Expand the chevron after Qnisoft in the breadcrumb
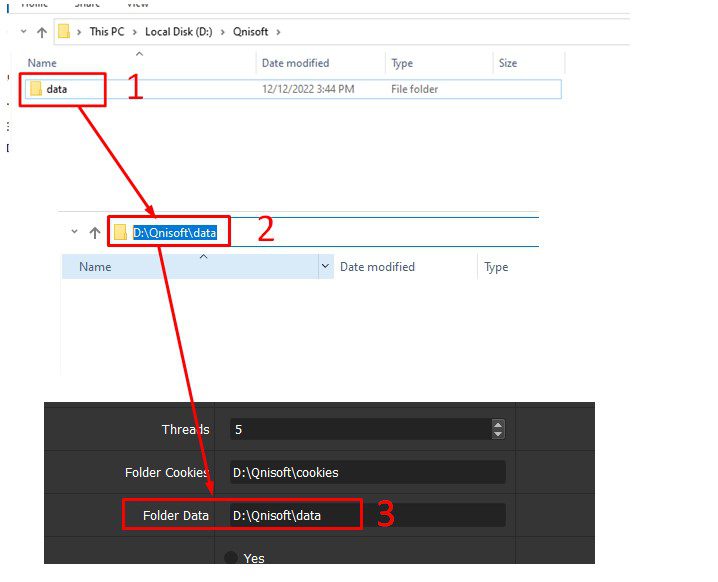Image resolution: width=718 pixels, height=582 pixels. (x=278, y=32)
